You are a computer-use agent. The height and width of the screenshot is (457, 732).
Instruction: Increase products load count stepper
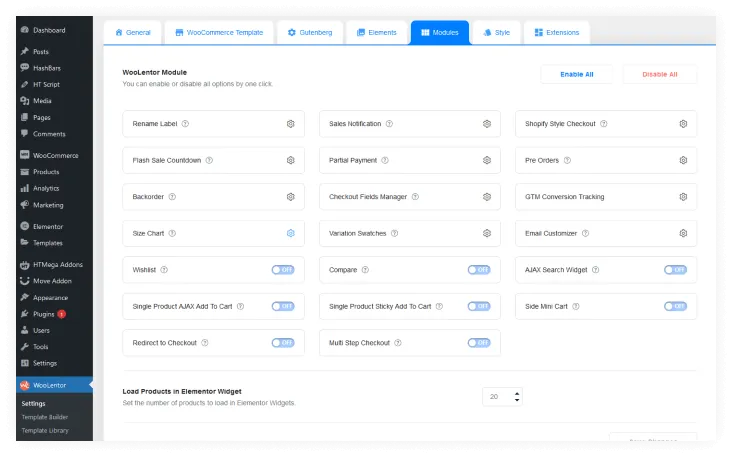coord(517,394)
